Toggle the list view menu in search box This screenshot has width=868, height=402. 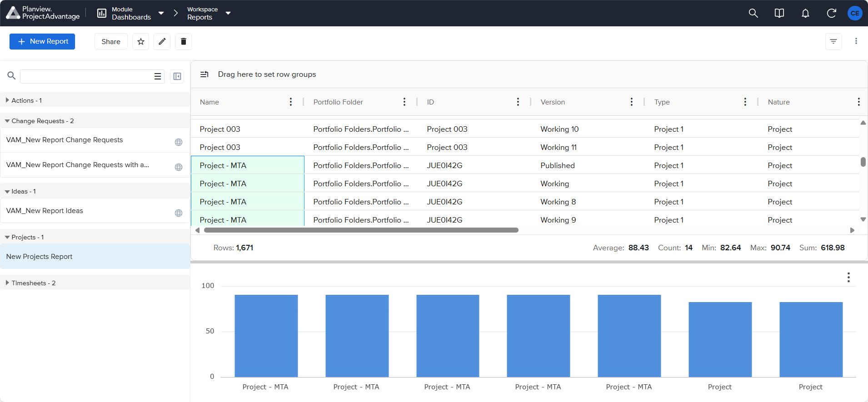[x=158, y=76]
